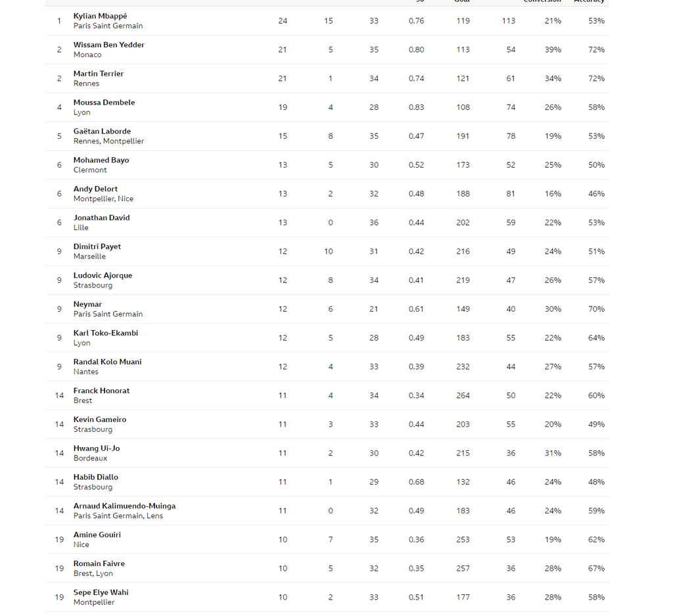The height and width of the screenshot is (616, 673).
Task: Open Moussa Dembele's player entry
Action: [104, 103]
